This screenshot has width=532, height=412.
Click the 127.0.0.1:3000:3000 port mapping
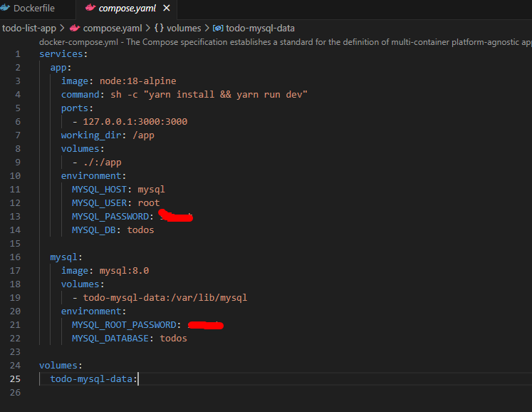[x=135, y=122]
